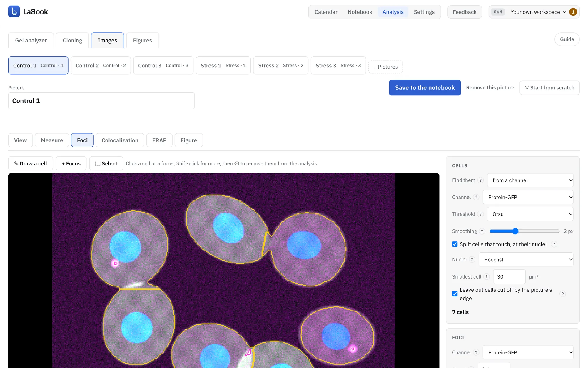Click the Picture name field Control 1
The image size is (588, 368).
[x=101, y=101]
